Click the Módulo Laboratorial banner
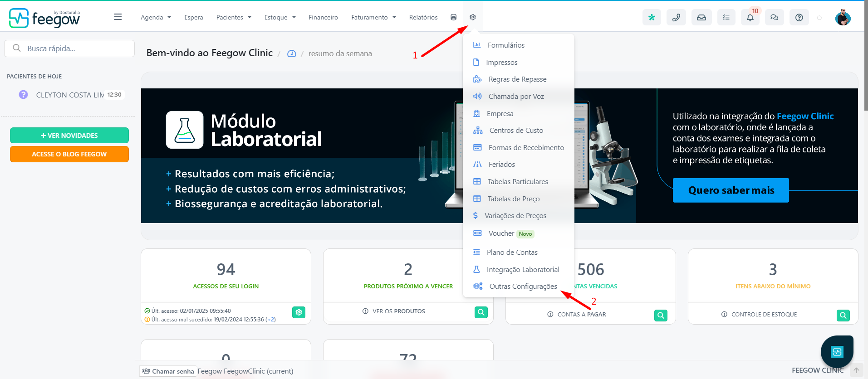This screenshot has width=868, height=379. (x=499, y=155)
